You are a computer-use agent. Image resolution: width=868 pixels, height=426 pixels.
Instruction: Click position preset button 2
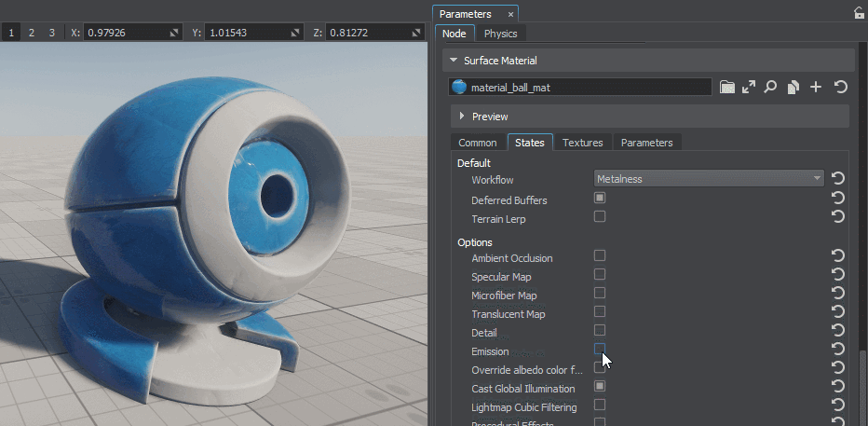point(31,33)
